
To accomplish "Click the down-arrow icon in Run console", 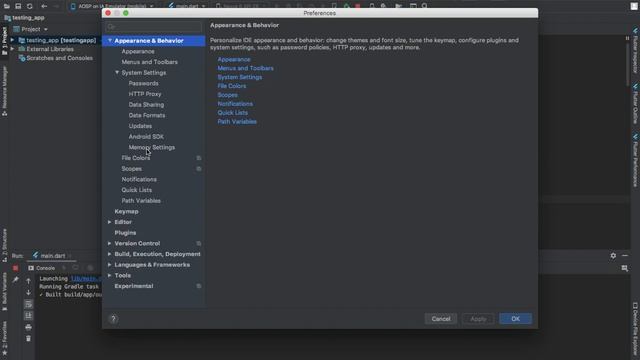I will (28, 292).
